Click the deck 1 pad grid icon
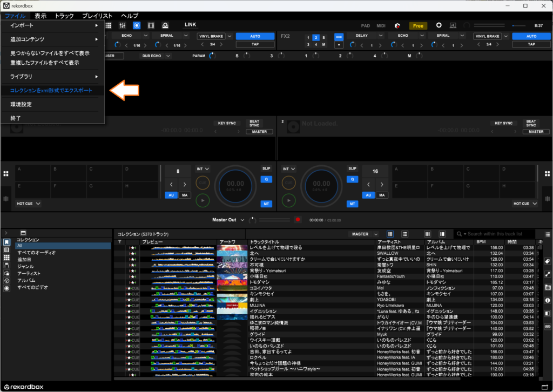Viewport: 553px width, 392px height. [6, 174]
